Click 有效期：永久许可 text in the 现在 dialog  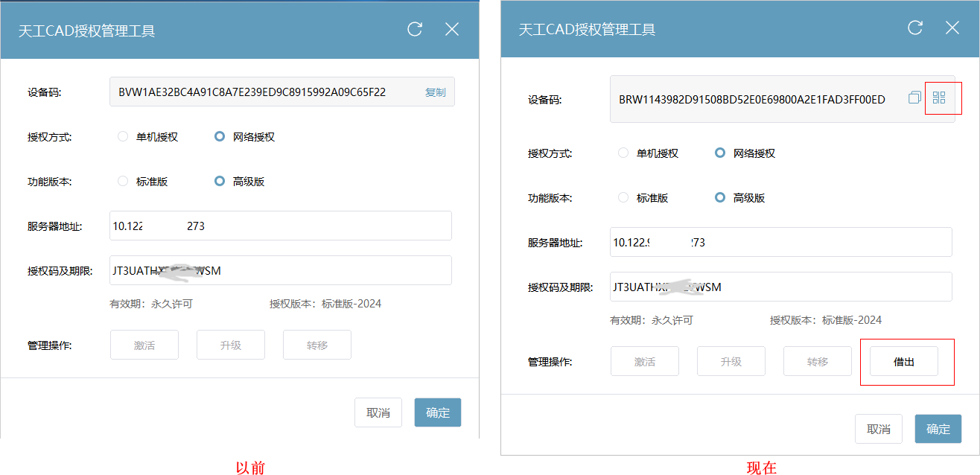pos(652,320)
